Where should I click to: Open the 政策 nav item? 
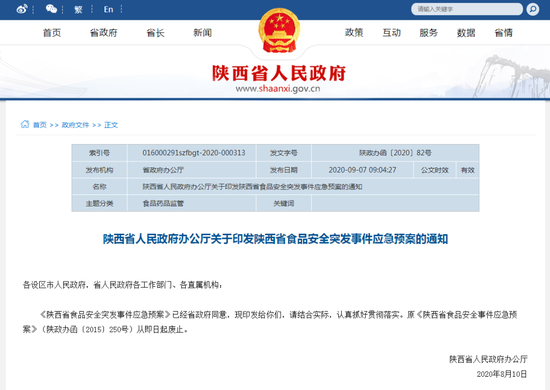click(x=354, y=33)
